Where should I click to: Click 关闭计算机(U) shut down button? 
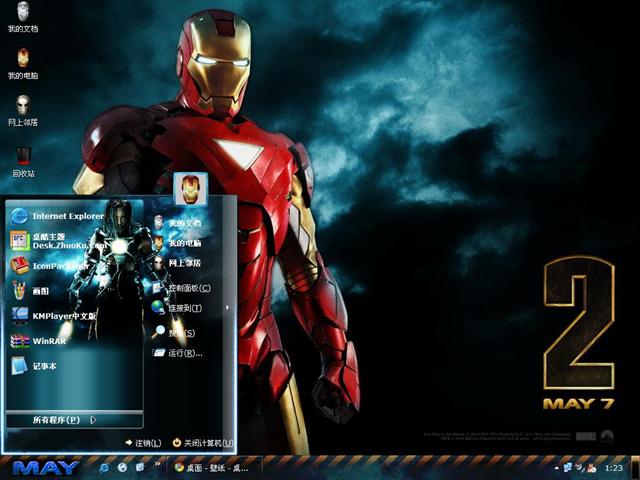click(x=203, y=442)
